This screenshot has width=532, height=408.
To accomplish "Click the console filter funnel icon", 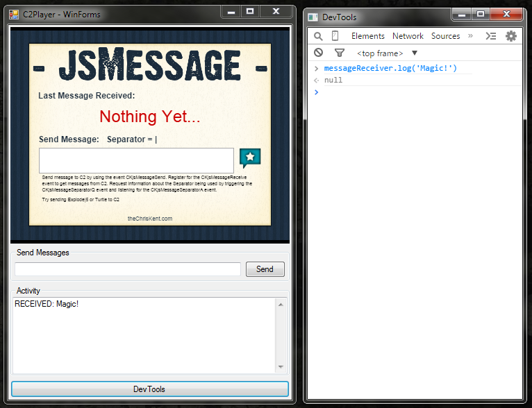I will pos(339,53).
